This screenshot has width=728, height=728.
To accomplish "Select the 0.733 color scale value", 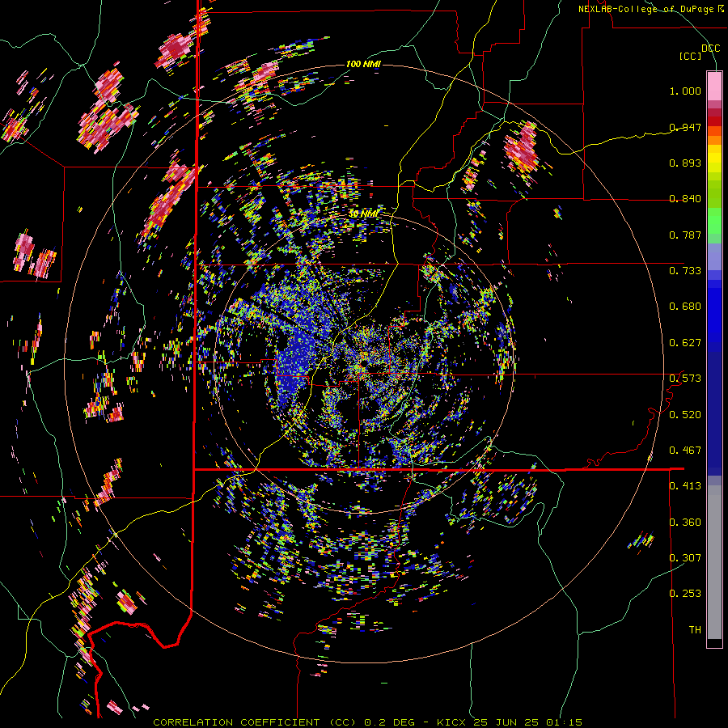I will [x=685, y=271].
